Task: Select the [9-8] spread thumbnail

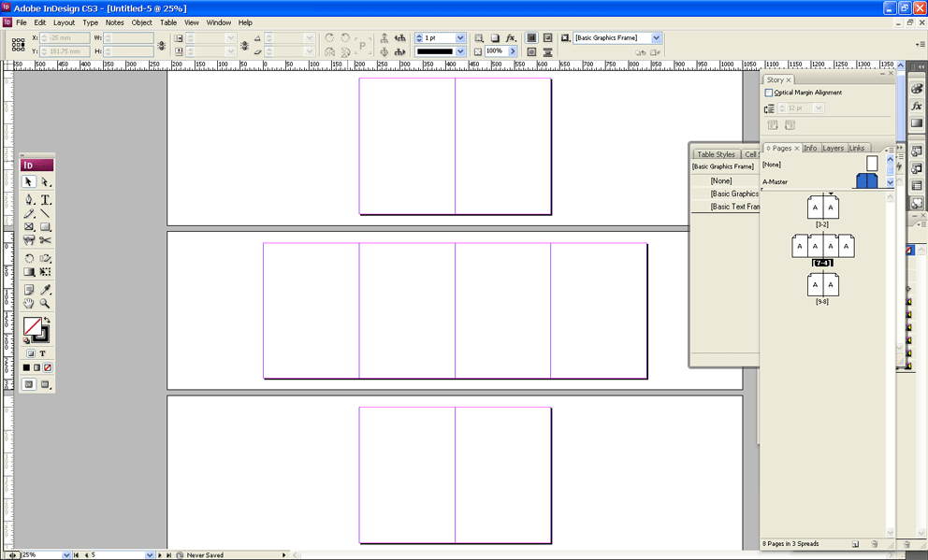Action: 822,285
